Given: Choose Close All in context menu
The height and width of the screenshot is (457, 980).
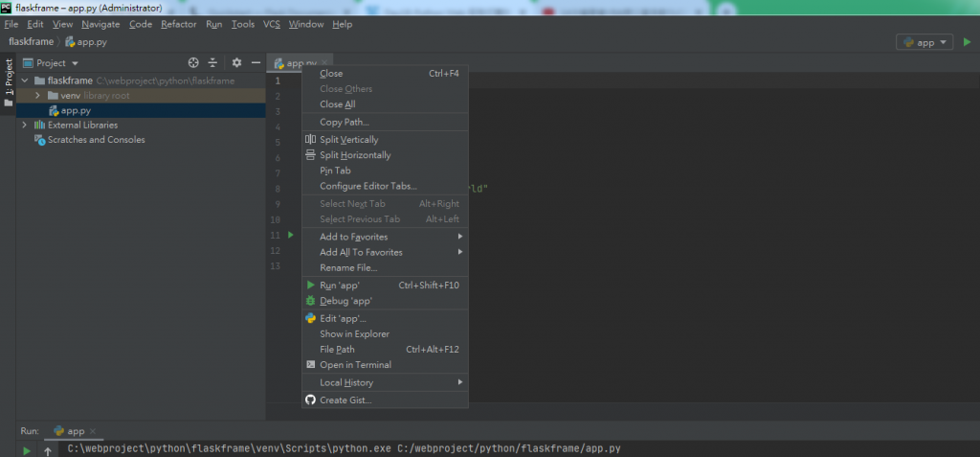Looking at the screenshot, I should (x=385, y=104).
